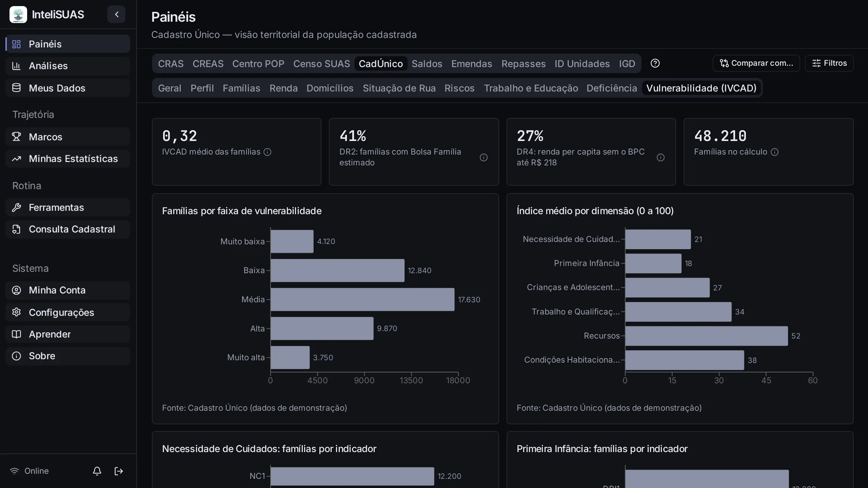Open the Filtros panel
Viewport: 868px width, 488px height.
coord(829,63)
